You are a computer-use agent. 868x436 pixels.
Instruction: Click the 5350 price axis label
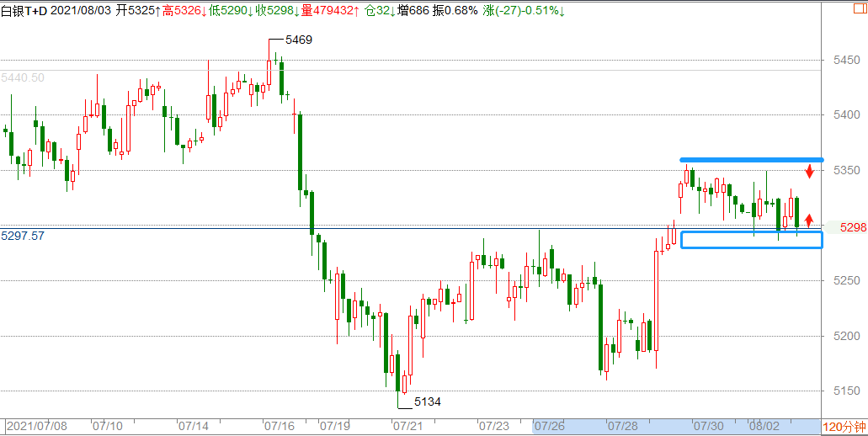coord(845,170)
